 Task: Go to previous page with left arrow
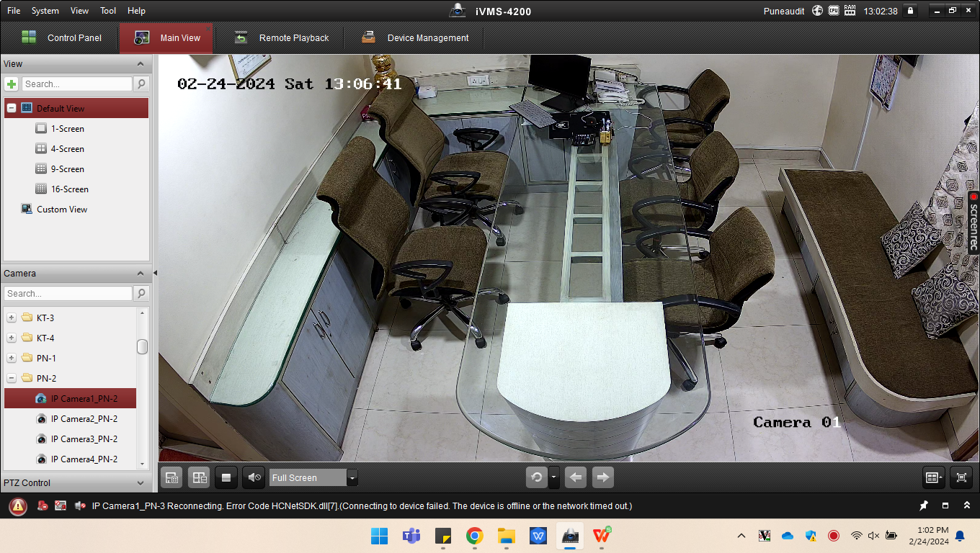[576, 477]
